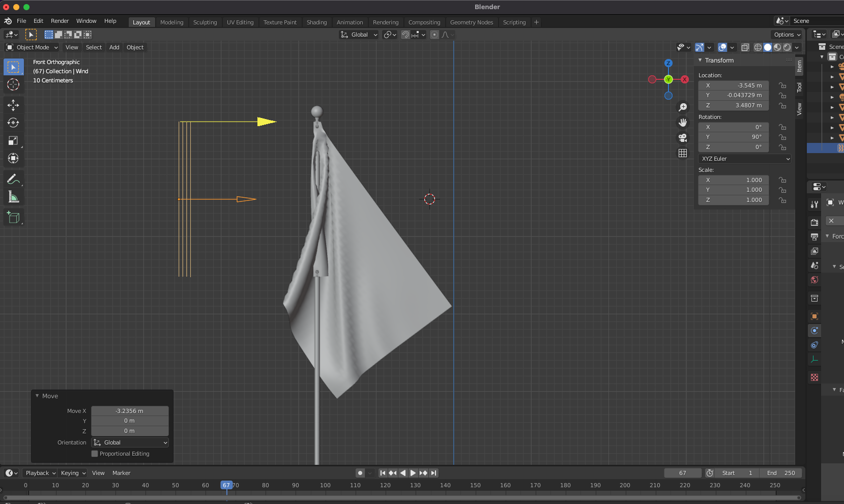844x504 pixels.
Task: Switch to the Geometry Nodes workspace tab
Action: tap(472, 22)
